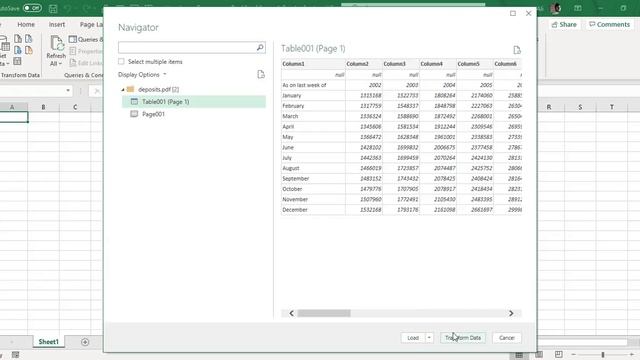The image size is (640, 360).
Task: Click the Column3 header in preview
Action: [401, 64]
